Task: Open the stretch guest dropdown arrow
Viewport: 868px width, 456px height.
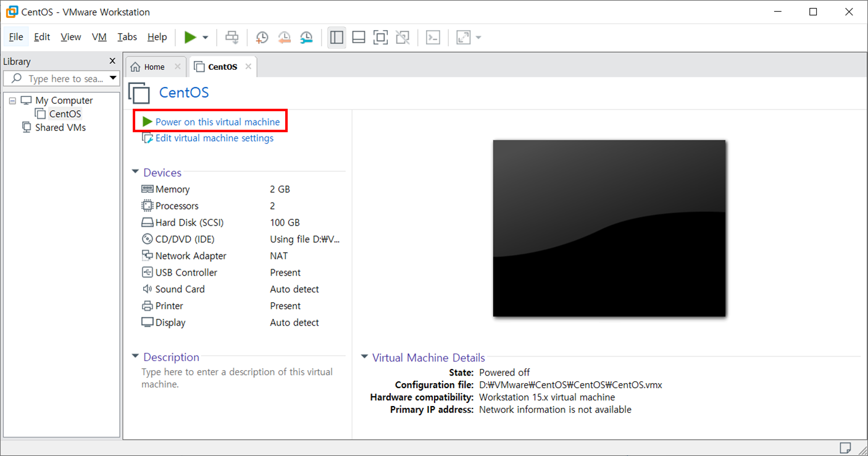Action: pyautogui.click(x=478, y=38)
